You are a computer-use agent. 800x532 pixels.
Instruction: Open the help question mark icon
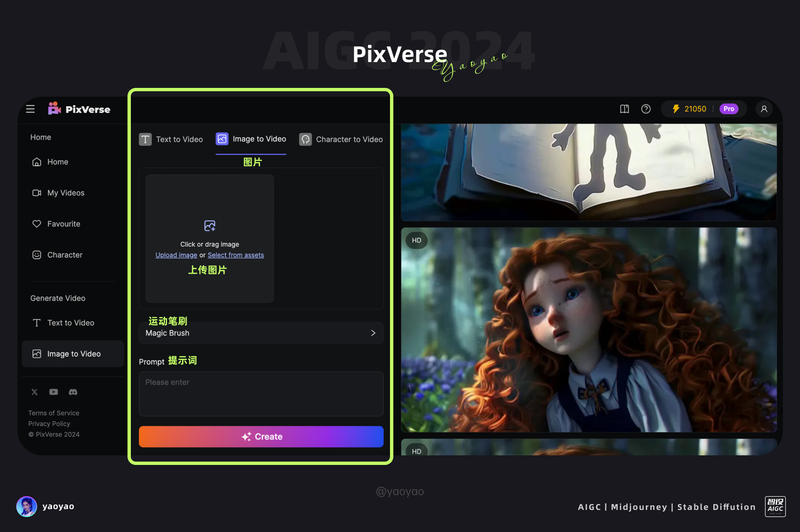click(x=646, y=109)
